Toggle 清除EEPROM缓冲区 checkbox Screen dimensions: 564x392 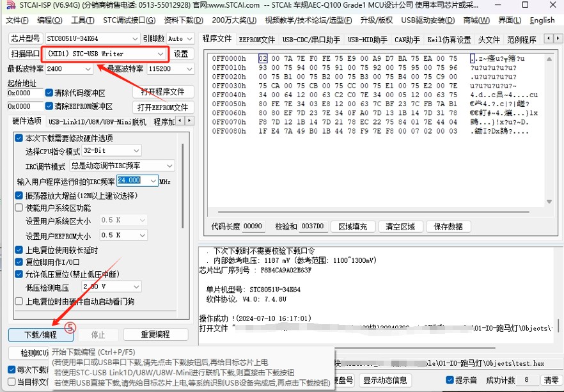tap(49, 106)
